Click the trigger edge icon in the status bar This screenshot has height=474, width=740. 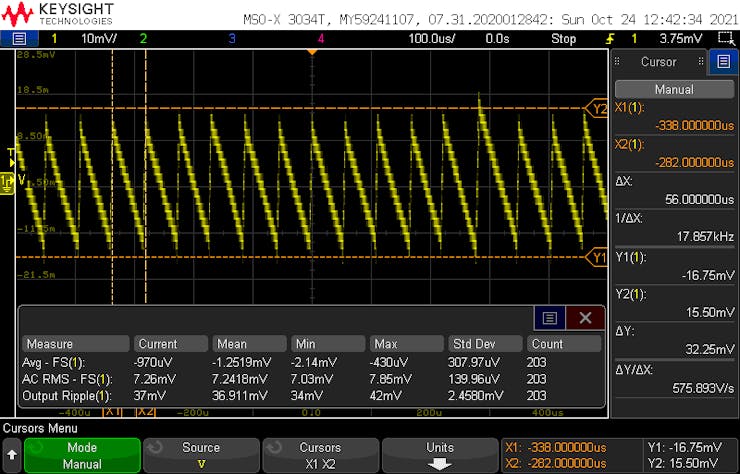tap(610, 38)
